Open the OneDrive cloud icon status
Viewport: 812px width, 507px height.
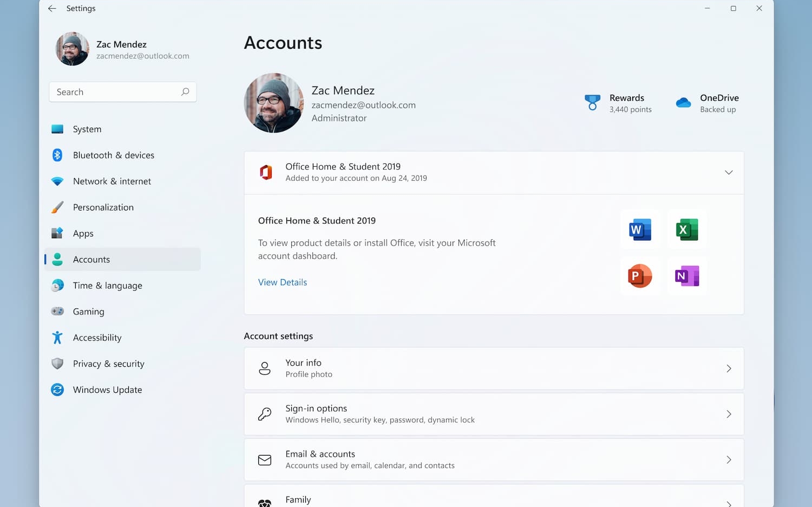click(683, 103)
